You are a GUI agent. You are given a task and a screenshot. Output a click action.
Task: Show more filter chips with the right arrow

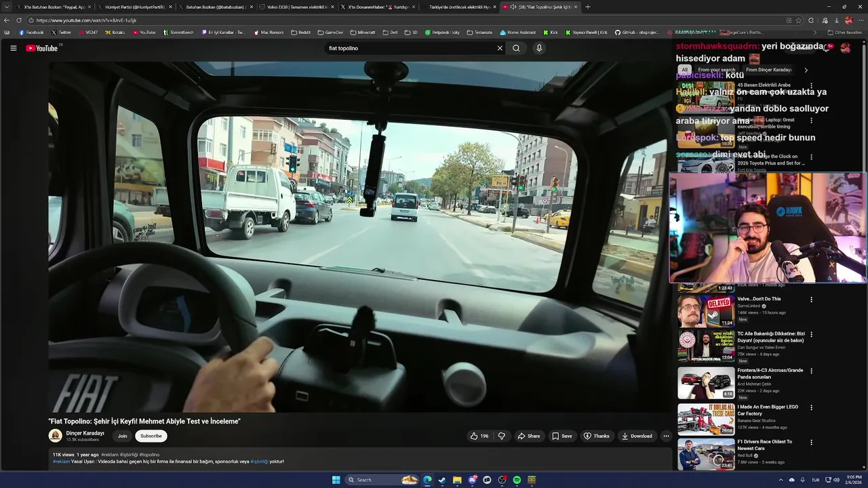[x=806, y=70]
